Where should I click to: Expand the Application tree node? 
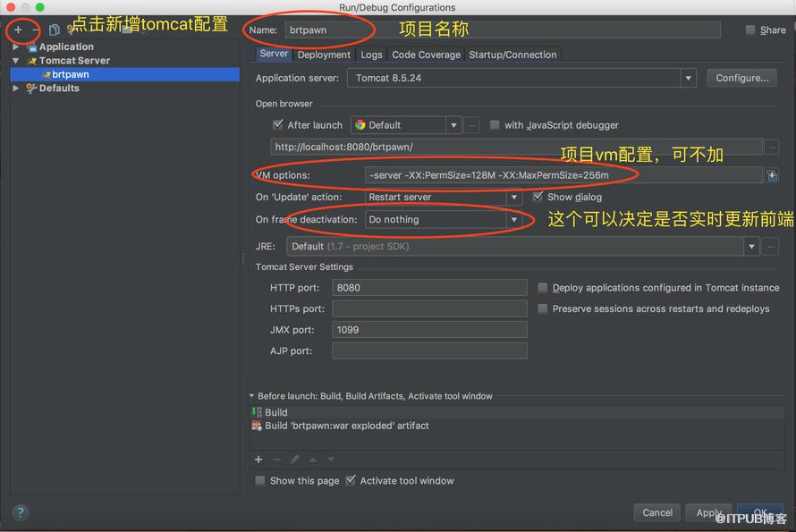16,46
